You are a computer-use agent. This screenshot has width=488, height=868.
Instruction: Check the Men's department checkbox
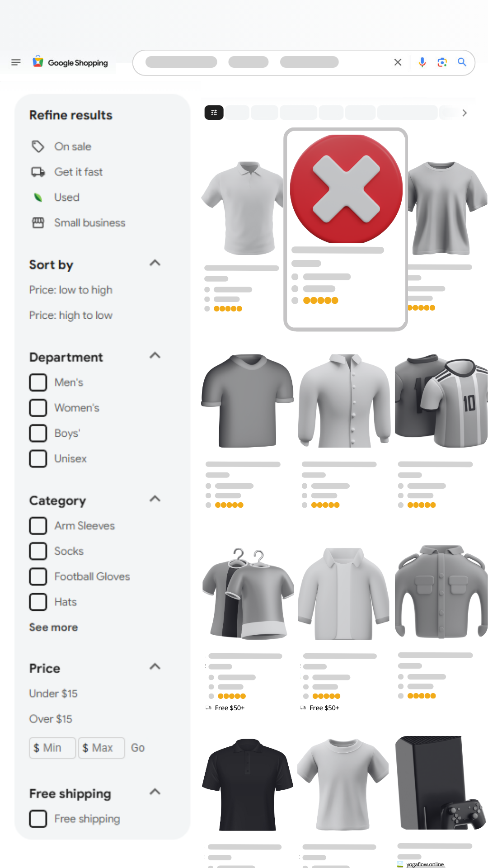click(x=38, y=382)
